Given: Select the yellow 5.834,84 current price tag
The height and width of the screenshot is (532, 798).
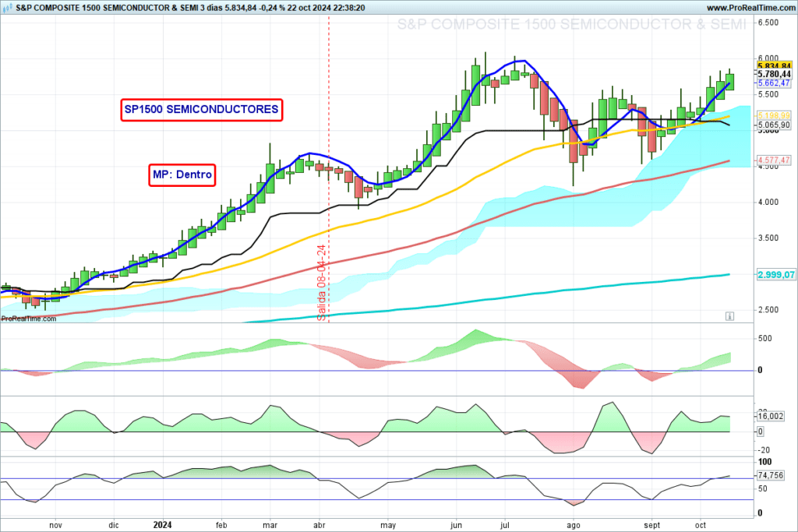Looking at the screenshot, I should [x=774, y=65].
